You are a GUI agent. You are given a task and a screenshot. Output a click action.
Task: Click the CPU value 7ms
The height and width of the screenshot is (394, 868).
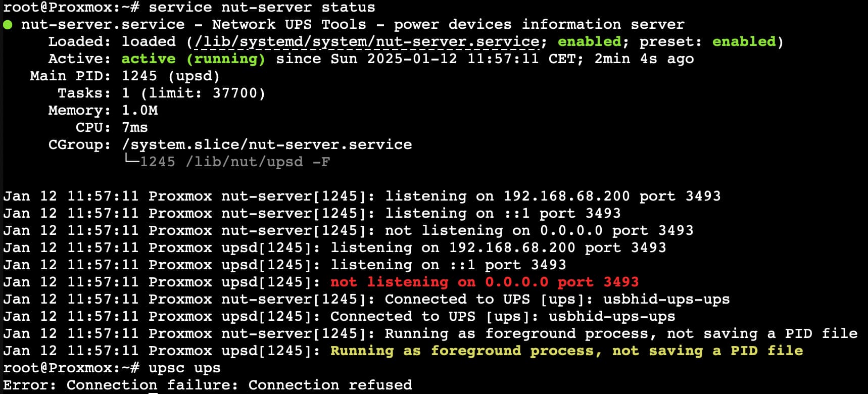tap(135, 128)
